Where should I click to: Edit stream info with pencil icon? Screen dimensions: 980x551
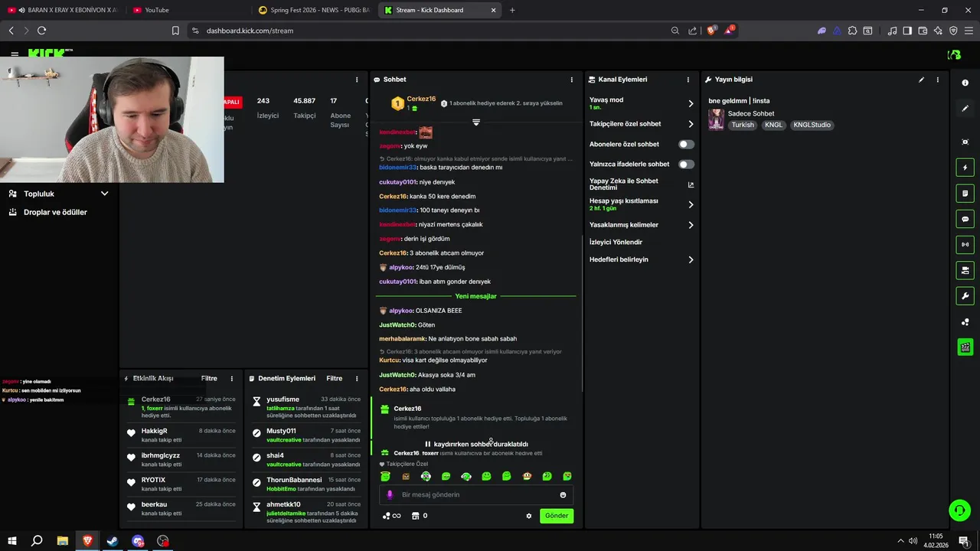[921, 80]
